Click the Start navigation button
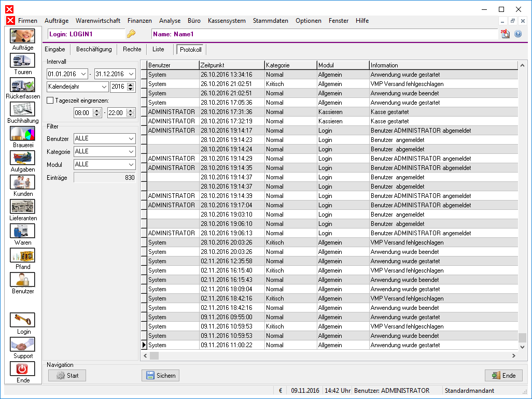The width and height of the screenshot is (532, 399). tap(67, 376)
